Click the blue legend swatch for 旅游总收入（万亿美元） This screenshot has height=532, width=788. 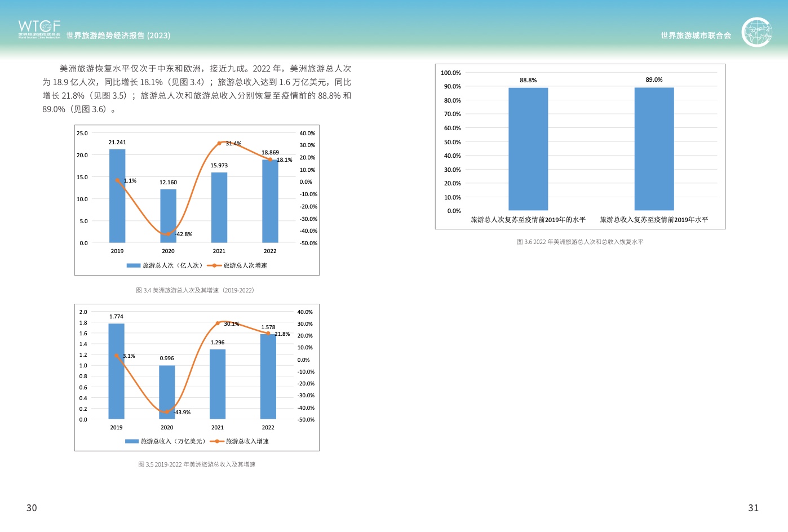coord(132,441)
